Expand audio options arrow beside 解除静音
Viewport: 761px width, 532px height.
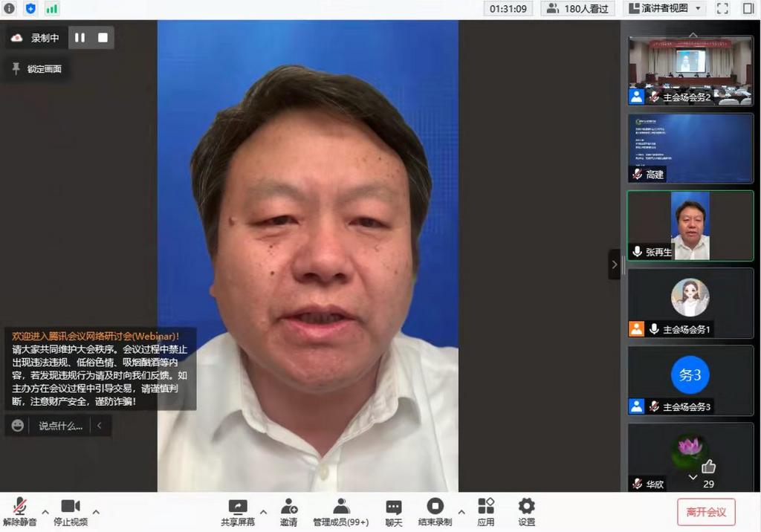[45, 512]
